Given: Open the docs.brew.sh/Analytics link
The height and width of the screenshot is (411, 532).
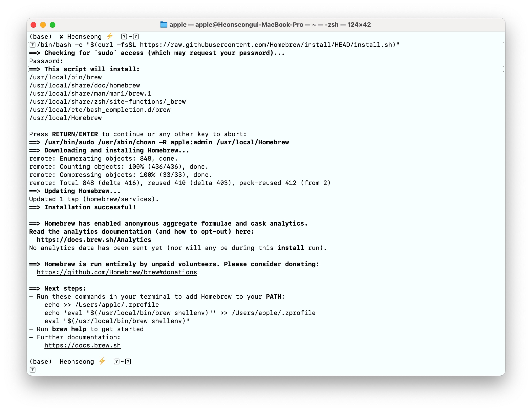Looking at the screenshot, I should point(94,240).
